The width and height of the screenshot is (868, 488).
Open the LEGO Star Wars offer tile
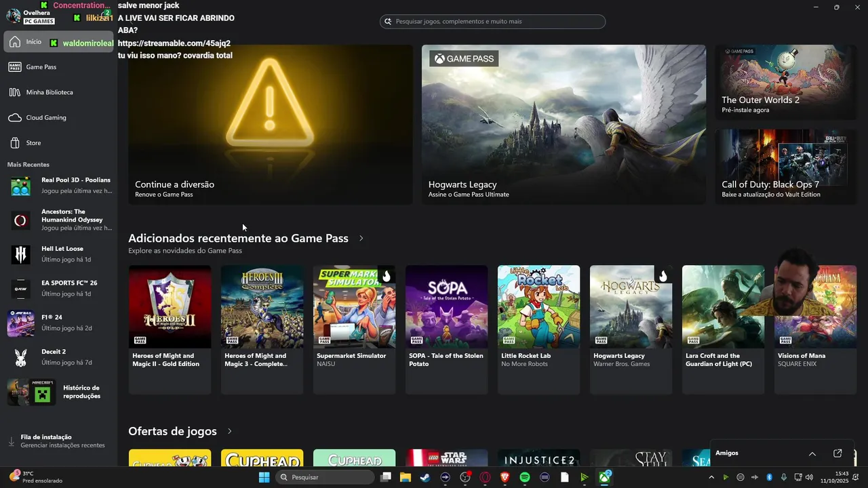(446, 457)
